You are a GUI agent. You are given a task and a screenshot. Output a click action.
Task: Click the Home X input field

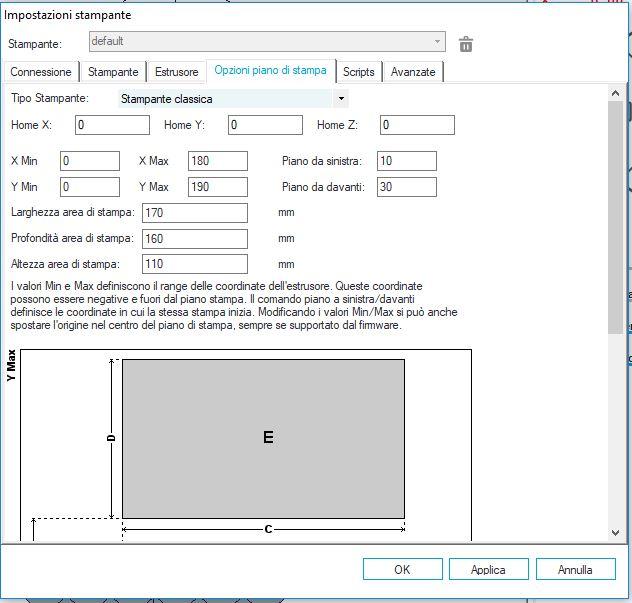pyautogui.click(x=112, y=125)
